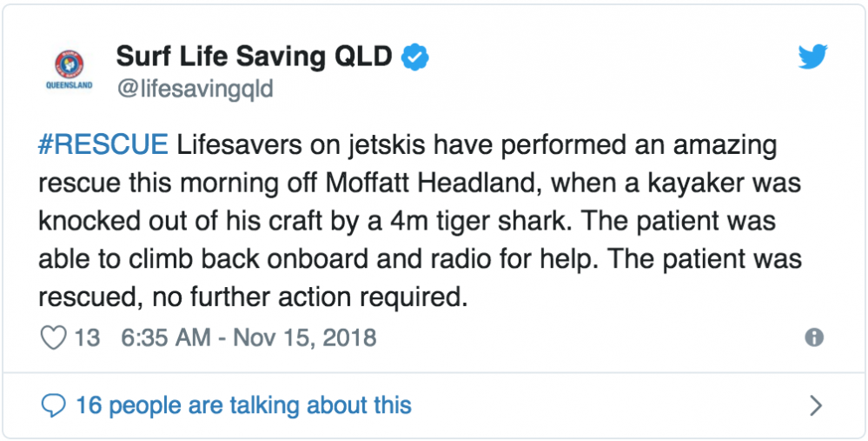The image size is (868, 441).
Task: Click the Twitter bird logo
Action: 813,57
